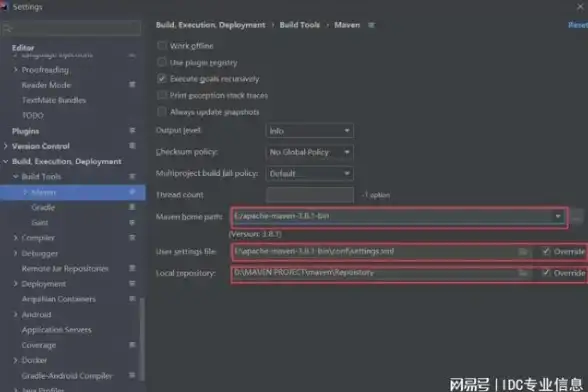The image size is (588, 392).
Task: Browse folder icon for Local repository
Action: pos(523,273)
